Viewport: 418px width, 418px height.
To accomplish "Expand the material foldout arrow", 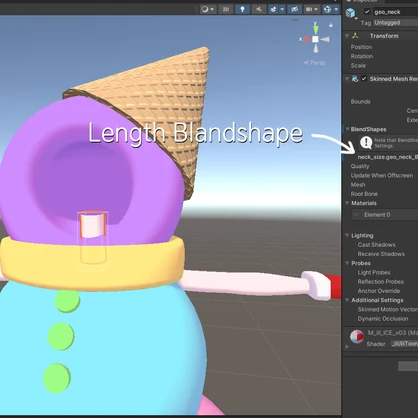I will [x=347, y=347].
